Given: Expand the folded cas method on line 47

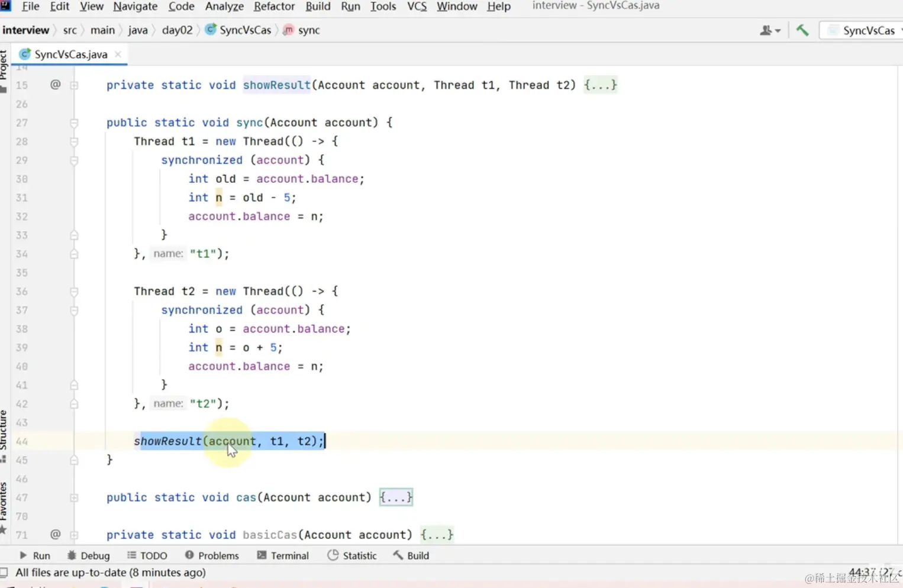Looking at the screenshot, I should [x=74, y=497].
